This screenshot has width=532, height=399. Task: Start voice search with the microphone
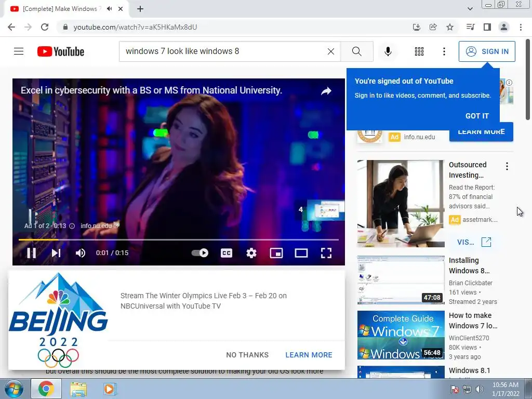(388, 51)
